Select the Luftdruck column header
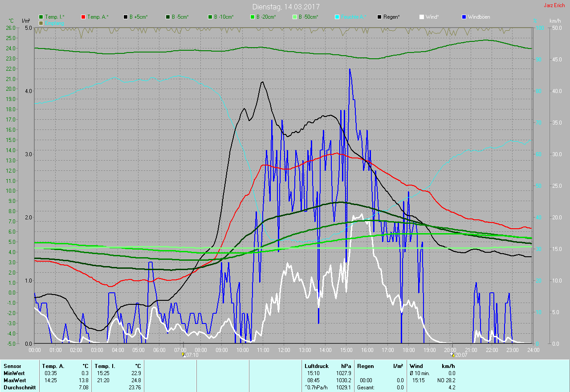The image size is (570, 392). (x=316, y=366)
